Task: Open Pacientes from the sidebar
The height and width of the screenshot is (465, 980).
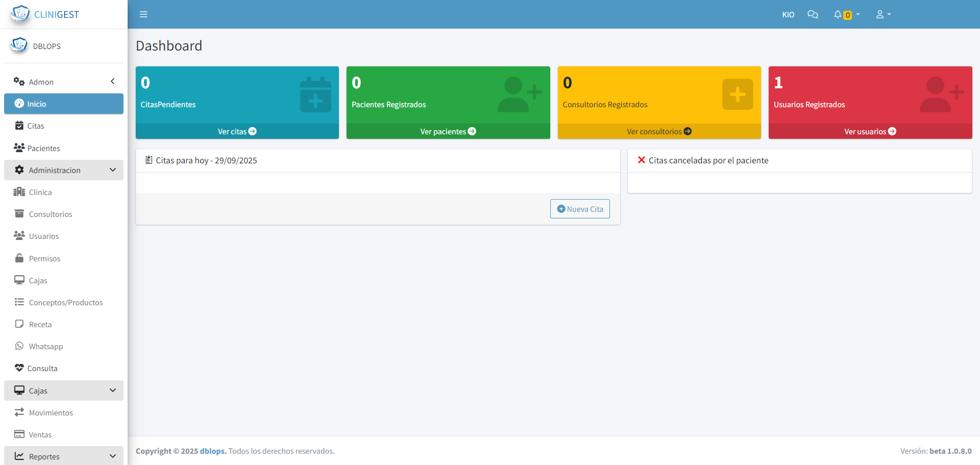Action: pyautogui.click(x=43, y=148)
